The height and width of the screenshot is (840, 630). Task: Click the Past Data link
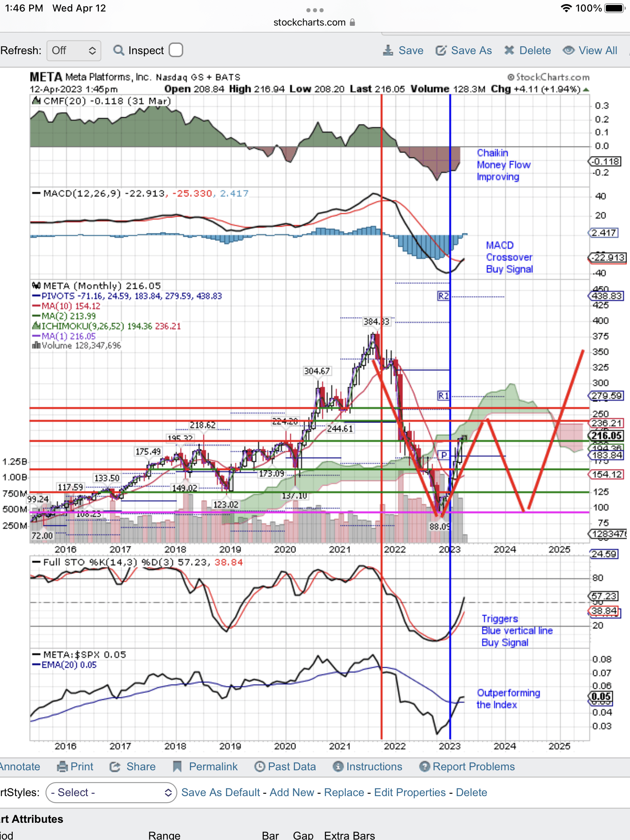292,767
